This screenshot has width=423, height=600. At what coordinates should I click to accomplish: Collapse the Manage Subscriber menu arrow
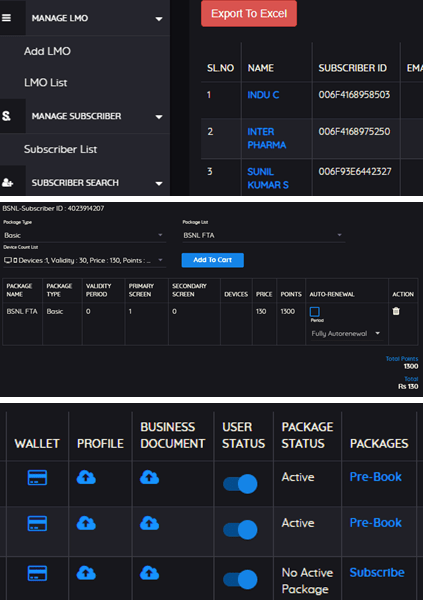[x=159, y=117]
